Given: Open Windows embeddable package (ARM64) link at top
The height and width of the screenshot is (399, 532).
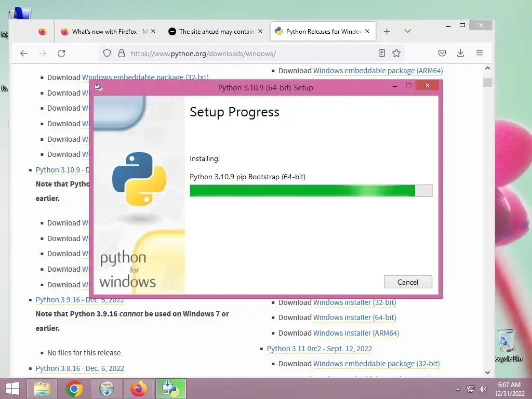Looking at the screenshot, I should (x=378, y=71).
